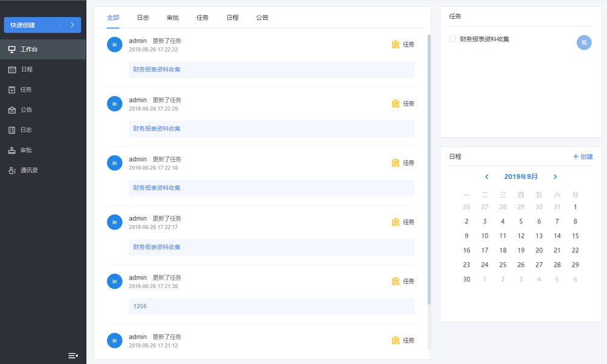
Task: Click admin username on the 17:22:20 entry
Action: click(138, 100)
